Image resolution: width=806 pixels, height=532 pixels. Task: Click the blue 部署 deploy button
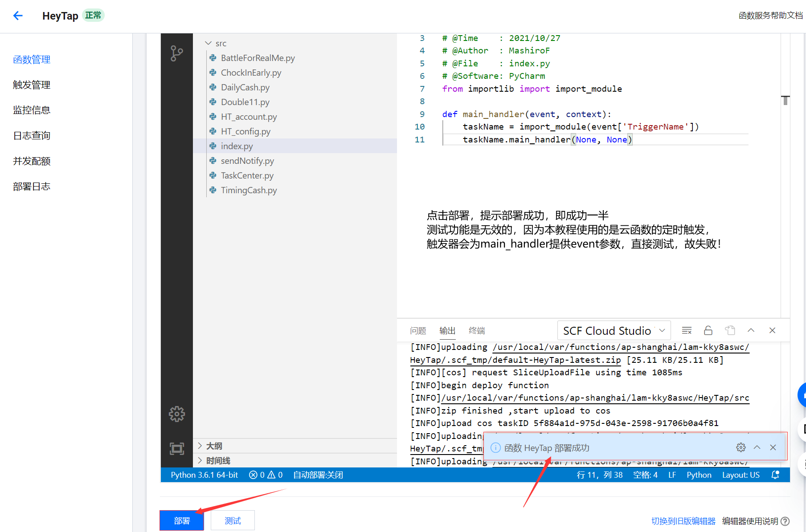(182, 520)
